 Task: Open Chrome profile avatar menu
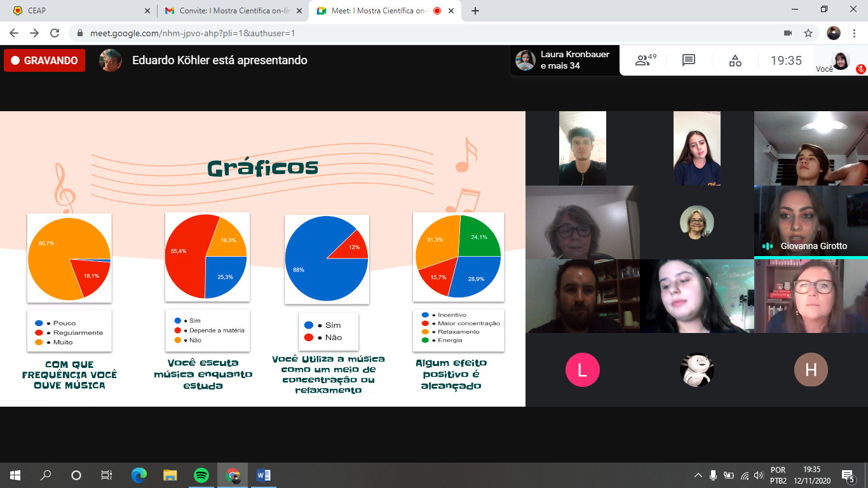pyautogui.click(x=834, y=33)
